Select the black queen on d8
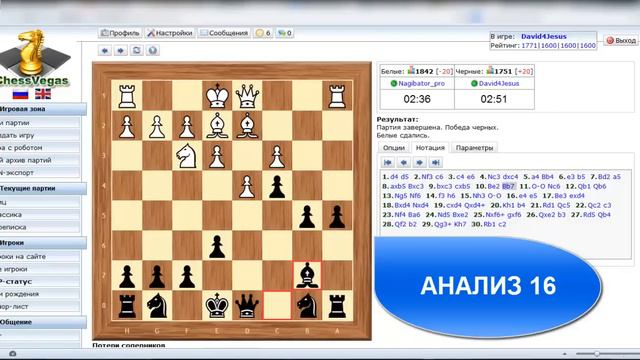640x360 pixels. 247,305
